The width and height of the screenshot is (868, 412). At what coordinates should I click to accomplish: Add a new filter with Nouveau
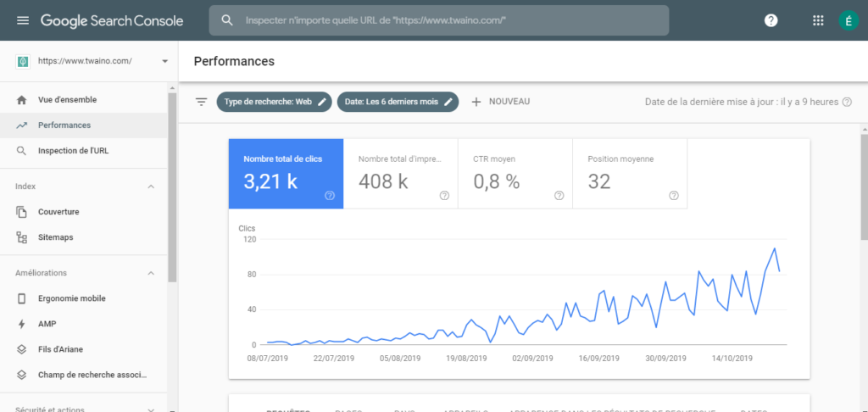pyautogui.click(x=500, y=102)
